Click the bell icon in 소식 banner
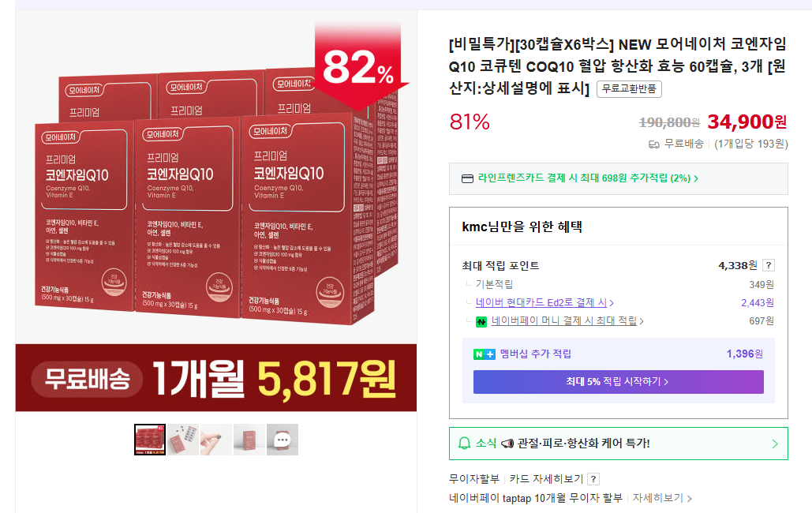Screen dimensions: 812x513 click(465, 444)
